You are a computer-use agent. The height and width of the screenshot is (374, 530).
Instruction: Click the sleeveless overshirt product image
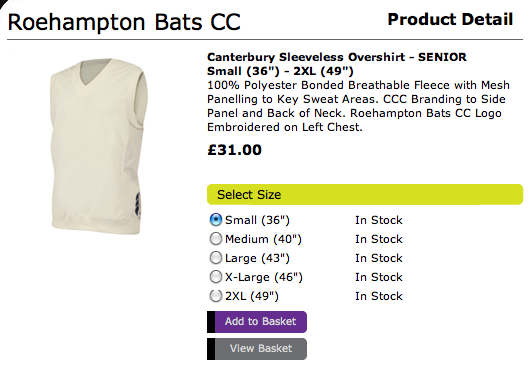pyautogui.click(x=99, y=146)
